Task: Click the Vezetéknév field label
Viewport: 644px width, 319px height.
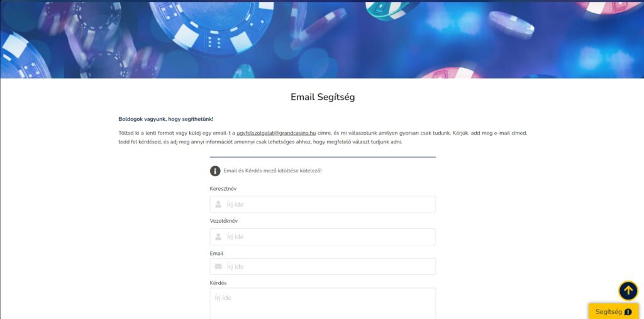Action: [x=224, y=221]
